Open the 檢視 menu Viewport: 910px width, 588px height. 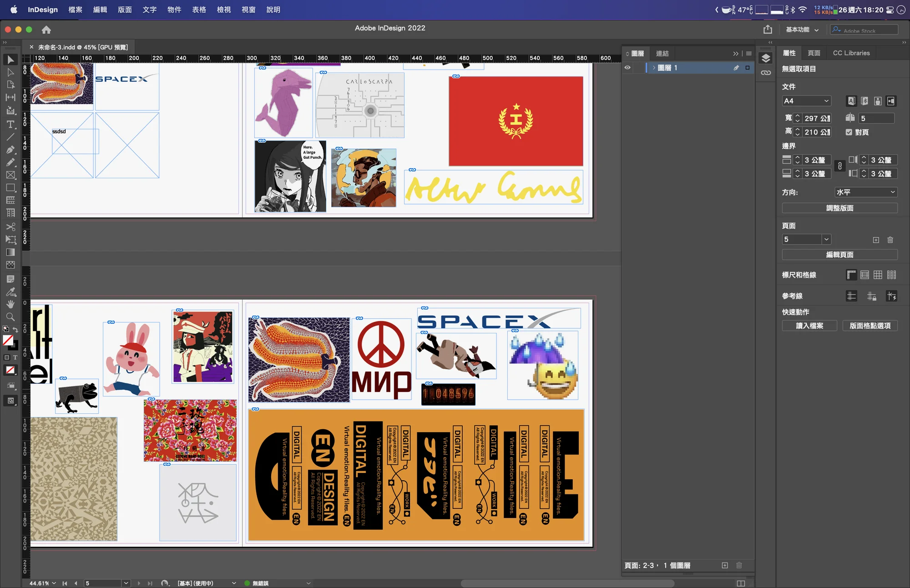click(224, 10)
